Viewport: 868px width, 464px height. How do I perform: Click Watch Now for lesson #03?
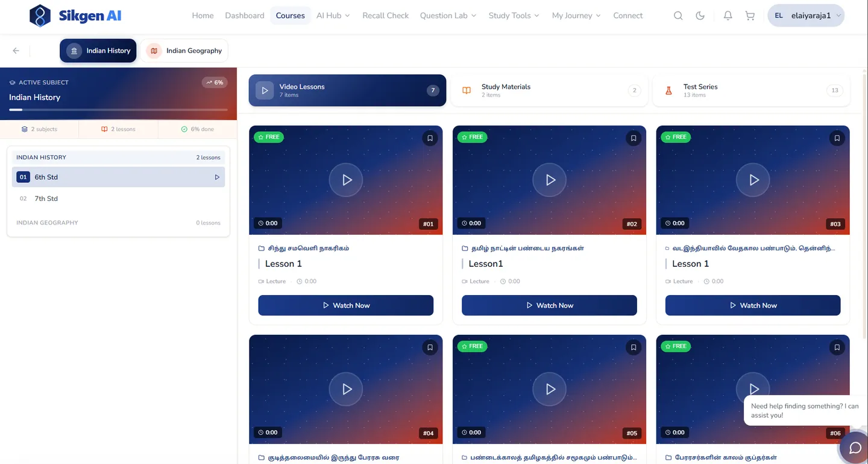pos(753,305)
